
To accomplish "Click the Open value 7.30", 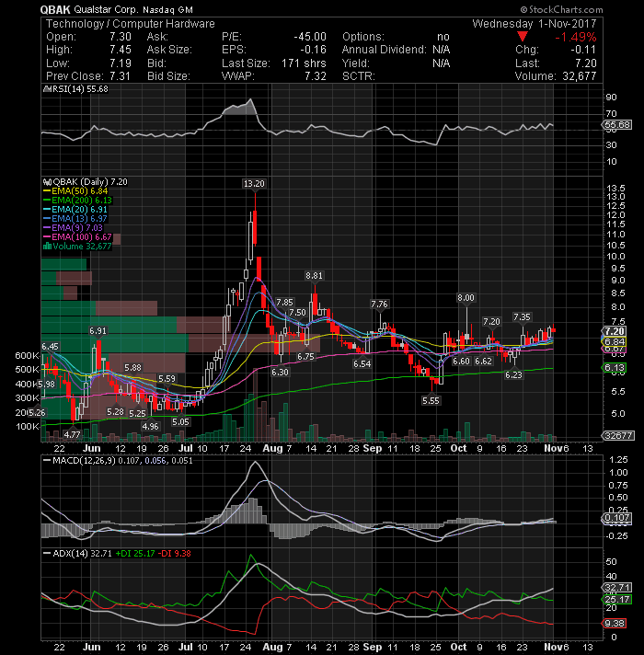I will 121,37.
